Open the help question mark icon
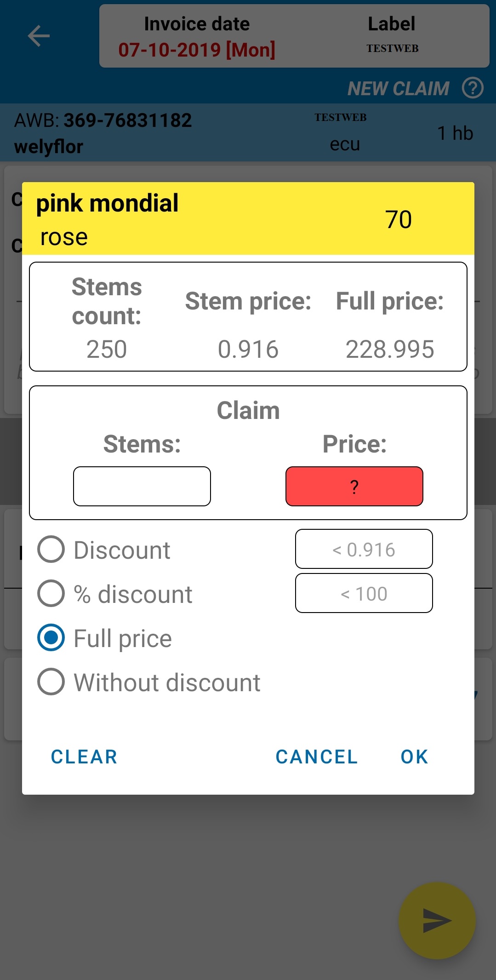The image size is (496, 980). tap(473, 88)
